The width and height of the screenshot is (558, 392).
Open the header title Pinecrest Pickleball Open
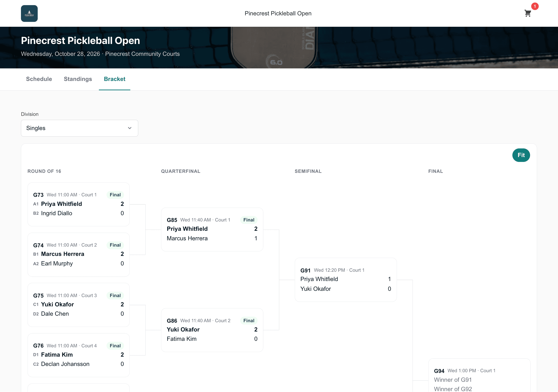pyautogui.click(x=278, y=13)
